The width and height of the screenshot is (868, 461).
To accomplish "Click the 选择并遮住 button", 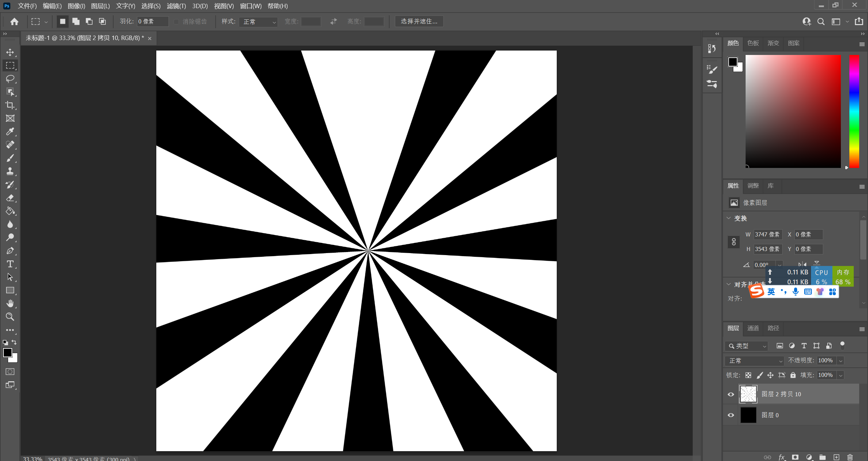I will point(419,21).
